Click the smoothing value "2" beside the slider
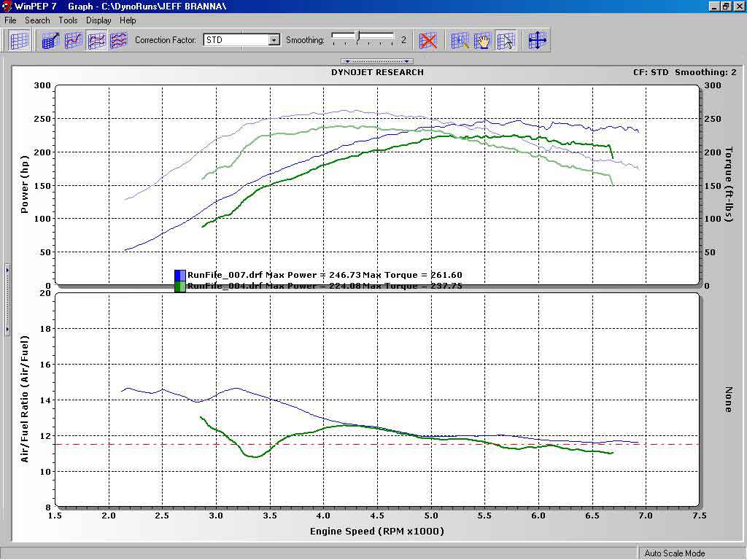747x560 pixels. [x=403, y=40]
